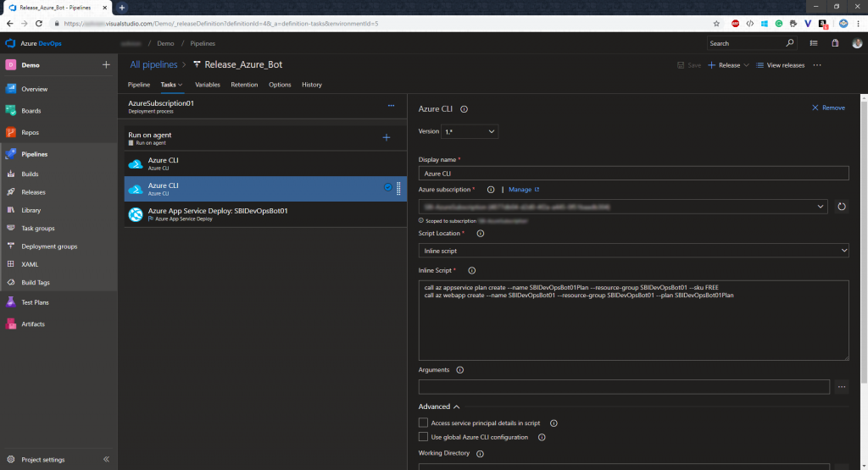The height and width of the screenshot is (470, 868).
Task: Remove the Azure CLI task
Action: [x=828, y=108]
